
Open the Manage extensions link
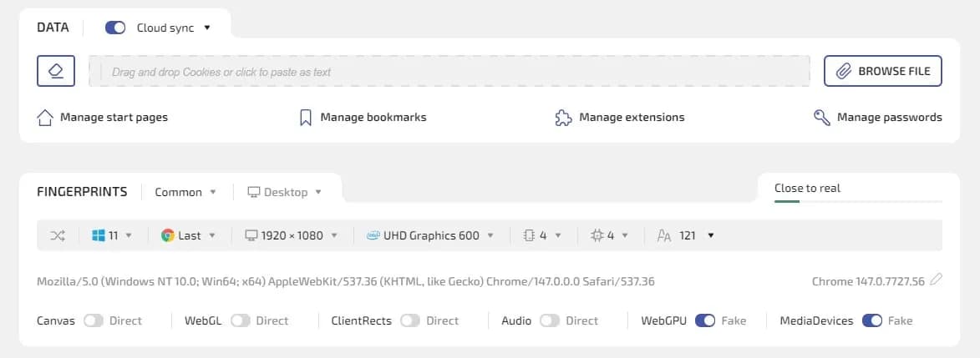click(x=631, y=118)
